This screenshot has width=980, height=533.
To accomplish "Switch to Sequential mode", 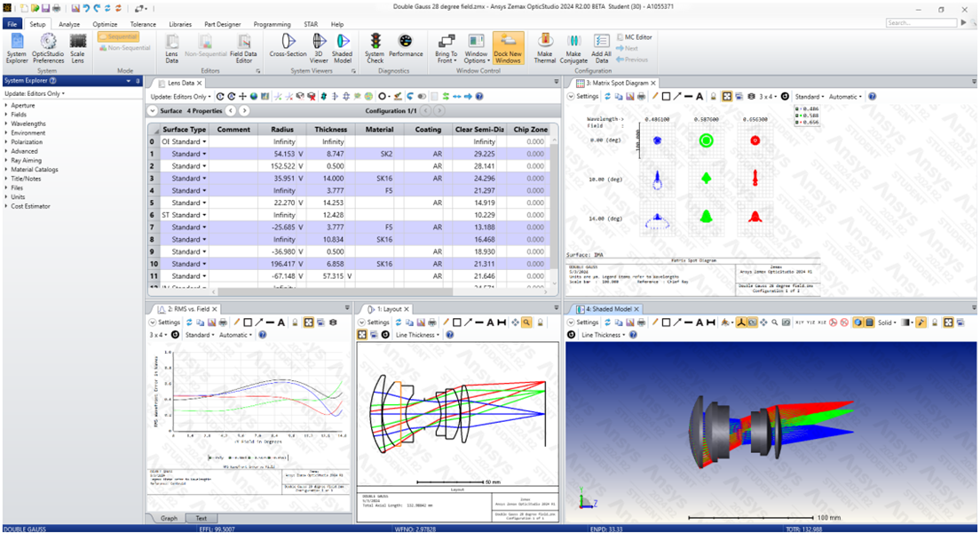I will 118,37.
